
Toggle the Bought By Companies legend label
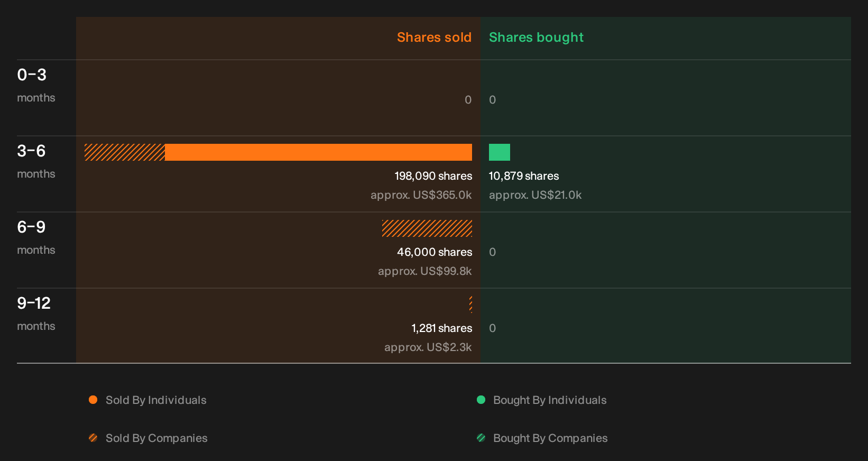coord(550,438)
